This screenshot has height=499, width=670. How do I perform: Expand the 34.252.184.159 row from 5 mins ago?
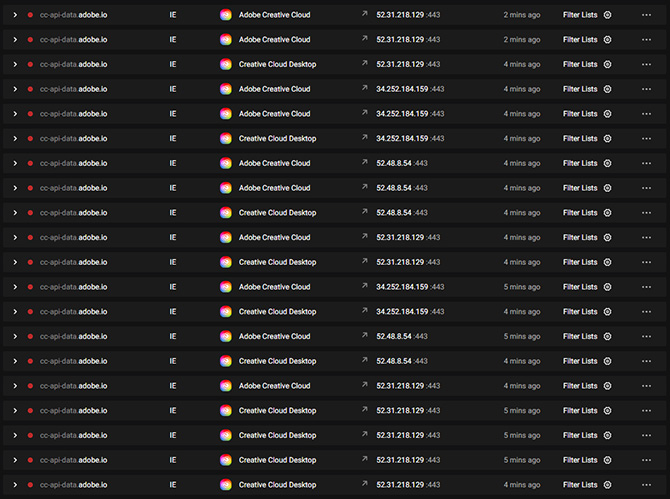(x=15, y=287)
